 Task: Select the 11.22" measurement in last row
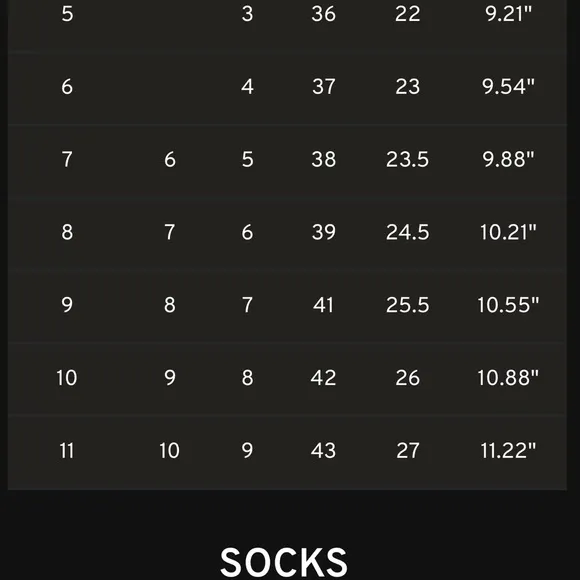pyautogui.click(x=508, y=451)
